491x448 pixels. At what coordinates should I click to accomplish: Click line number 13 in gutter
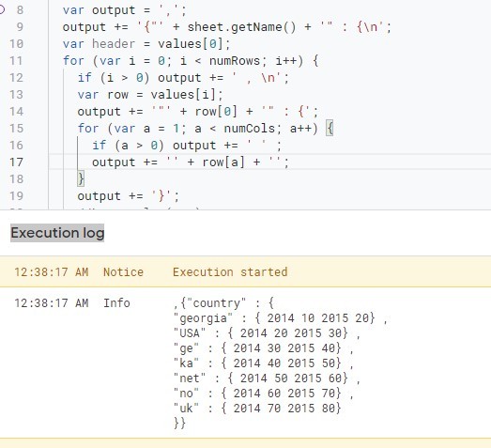pos(16,95)
